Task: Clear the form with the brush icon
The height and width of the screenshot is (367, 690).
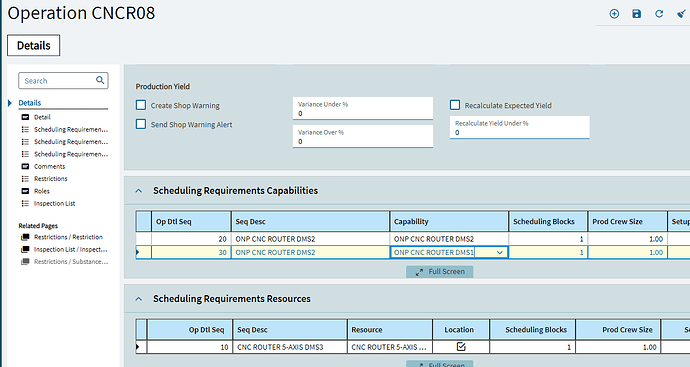Action: click(681, 14)
